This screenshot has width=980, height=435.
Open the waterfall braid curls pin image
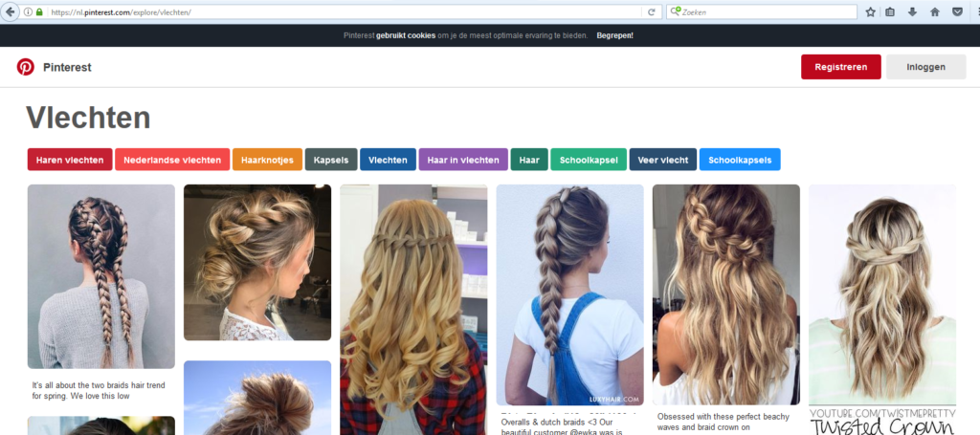pyautogui.click(x=413, y=310)
